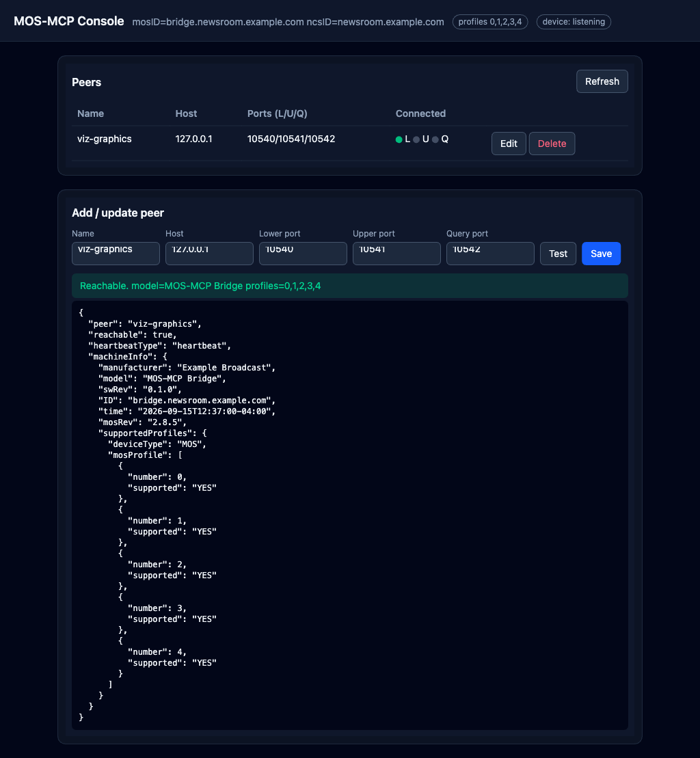Click the Refresh button in Peers
The height and width of the screenshot is (758, 700).
(602, 81)
